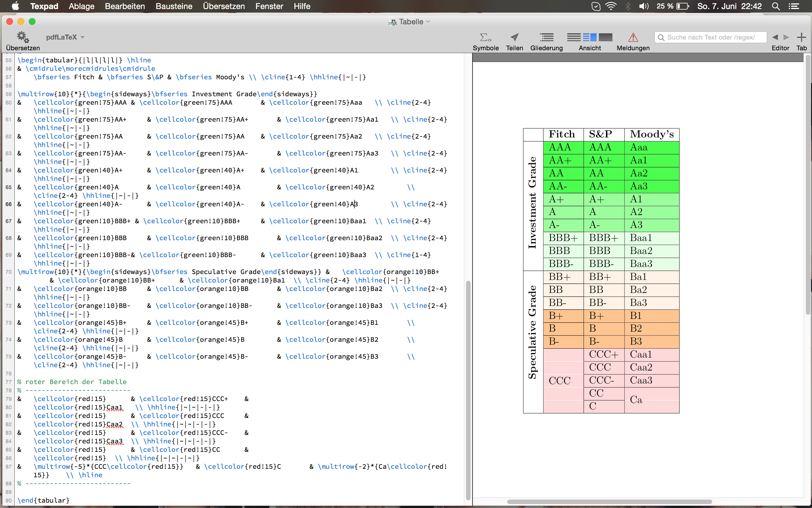Click line number 90 in the gutter
Screen dimensions: 812x508
tap(8, 500)
